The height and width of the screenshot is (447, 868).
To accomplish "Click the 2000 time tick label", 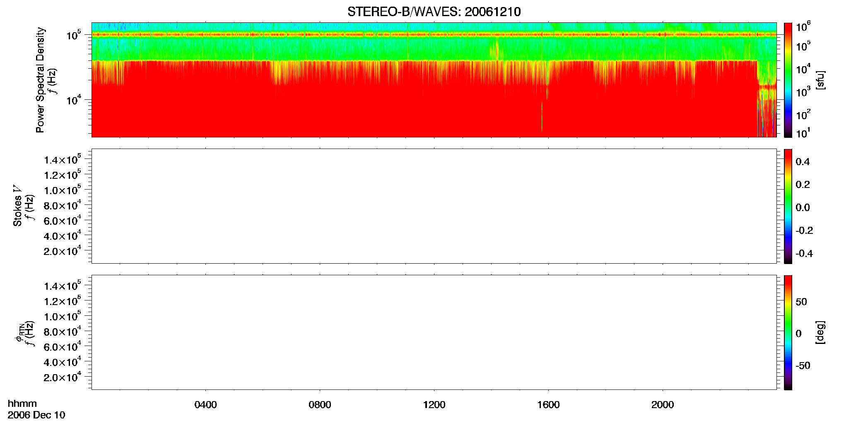I will tap(663, 405).
